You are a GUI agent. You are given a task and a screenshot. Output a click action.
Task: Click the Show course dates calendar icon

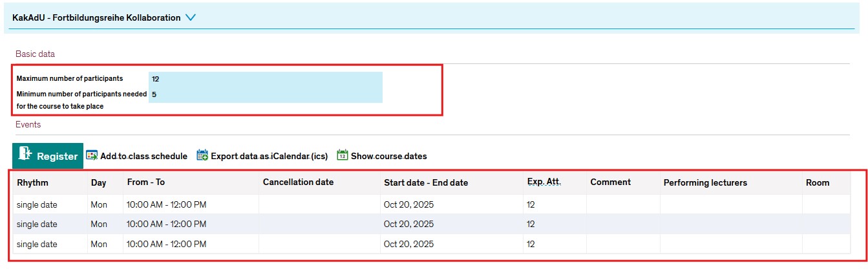click(x=343, y=156)
